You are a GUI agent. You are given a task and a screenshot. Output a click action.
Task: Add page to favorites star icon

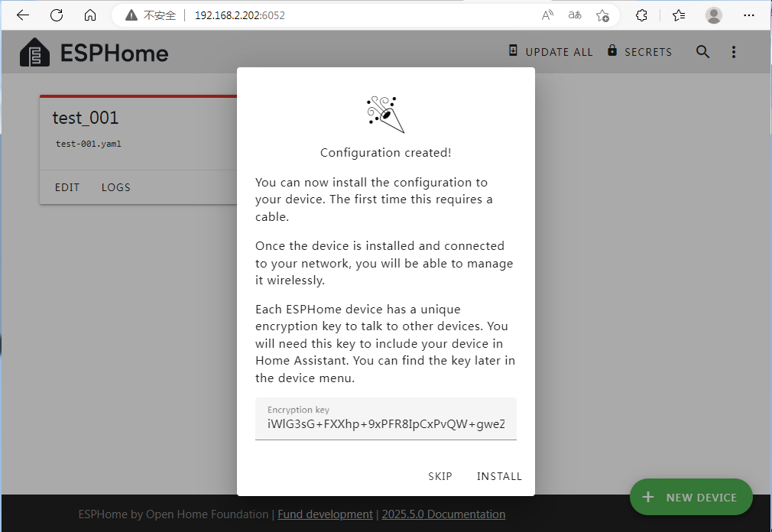click(x=602, y=15)
